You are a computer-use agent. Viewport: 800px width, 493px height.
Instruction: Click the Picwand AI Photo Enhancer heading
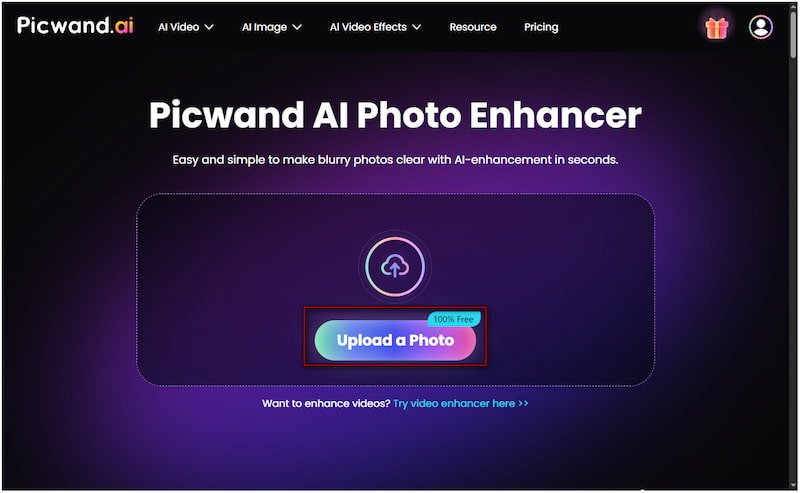pyautogui.click(x=395, y=115)
